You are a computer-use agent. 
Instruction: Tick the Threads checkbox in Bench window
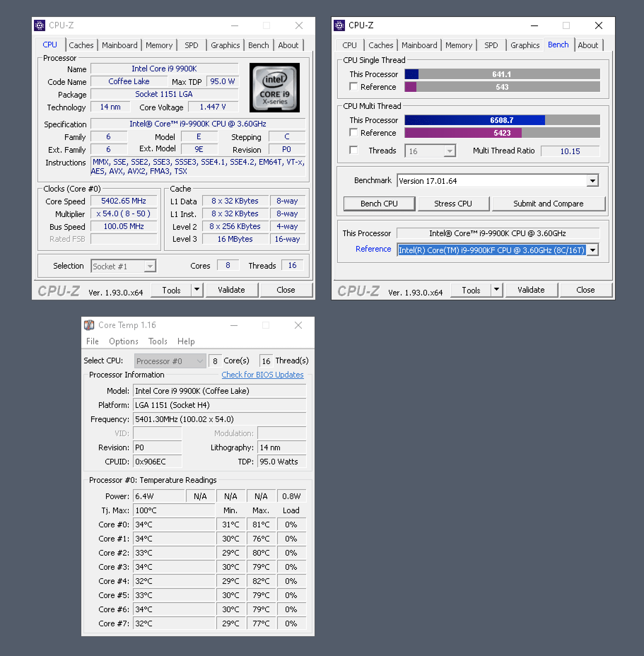[x=353, y=150]
